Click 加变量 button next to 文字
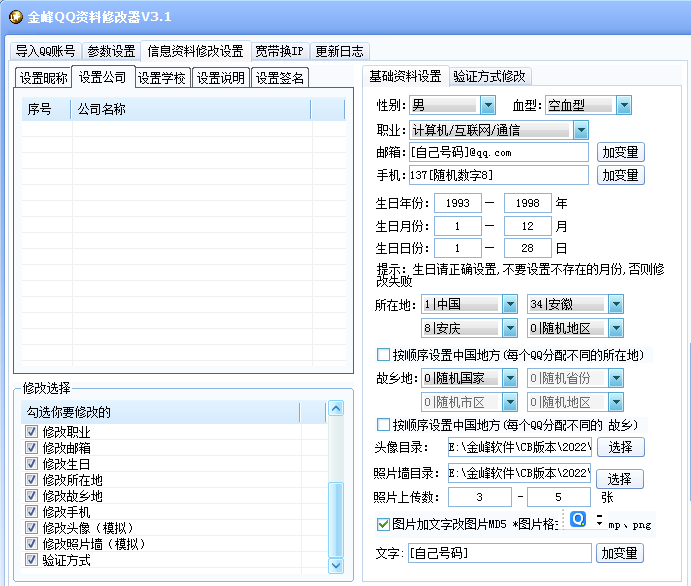 click(x=620, y=553)
